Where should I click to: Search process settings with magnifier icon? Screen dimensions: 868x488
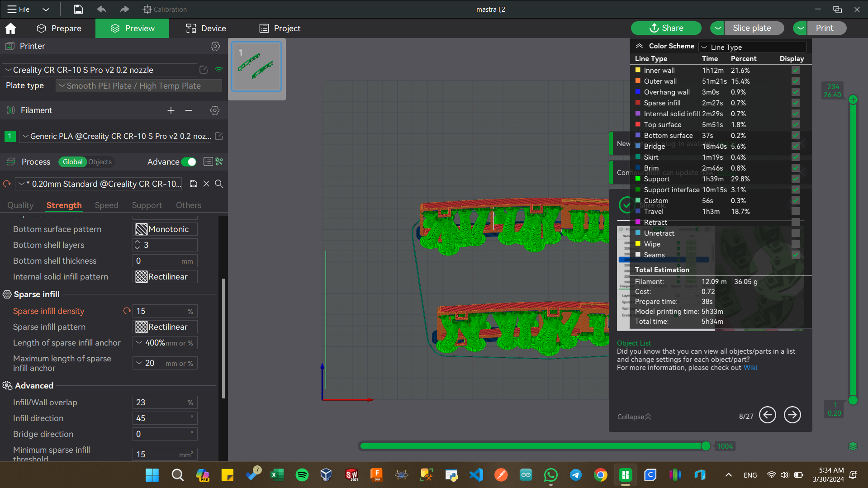coord(219,184)
